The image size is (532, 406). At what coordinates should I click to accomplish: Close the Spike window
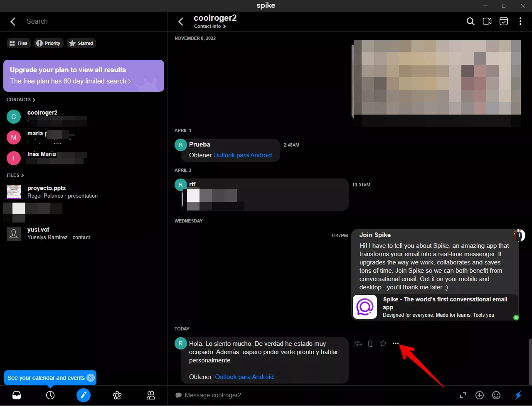click(523, 6)
